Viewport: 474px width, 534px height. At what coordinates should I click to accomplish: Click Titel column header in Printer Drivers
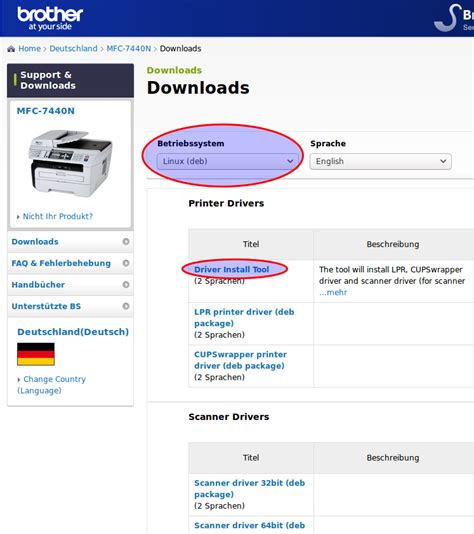point(251,244)
